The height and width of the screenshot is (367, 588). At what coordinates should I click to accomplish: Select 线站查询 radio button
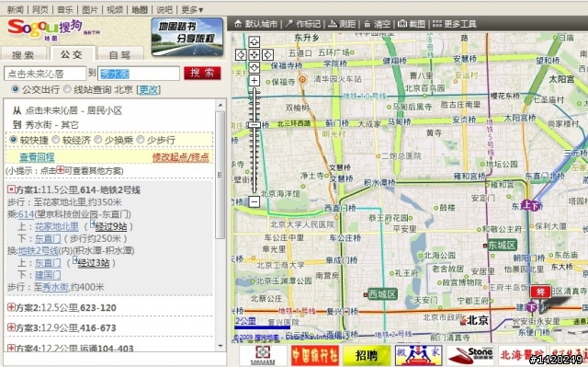pos(67,89)
